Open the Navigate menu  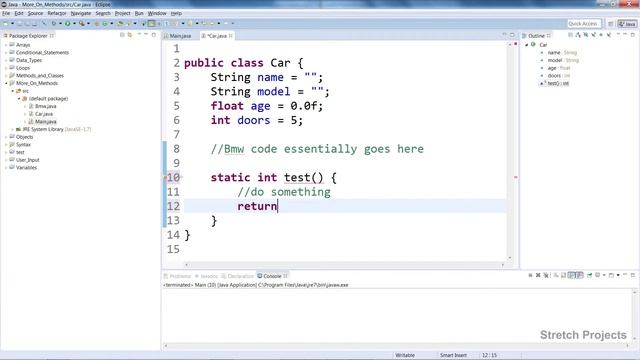tap(81, 13)
